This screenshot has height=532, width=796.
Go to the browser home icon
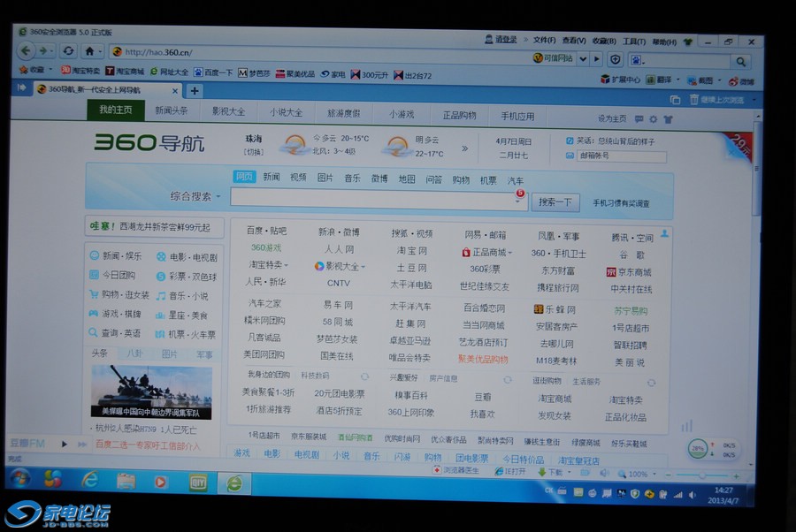pos(89,51)
